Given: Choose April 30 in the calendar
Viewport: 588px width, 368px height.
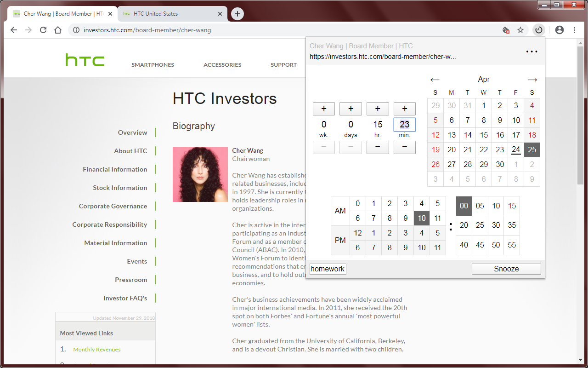Looking at the screenshot, I should tap(500, 164).
